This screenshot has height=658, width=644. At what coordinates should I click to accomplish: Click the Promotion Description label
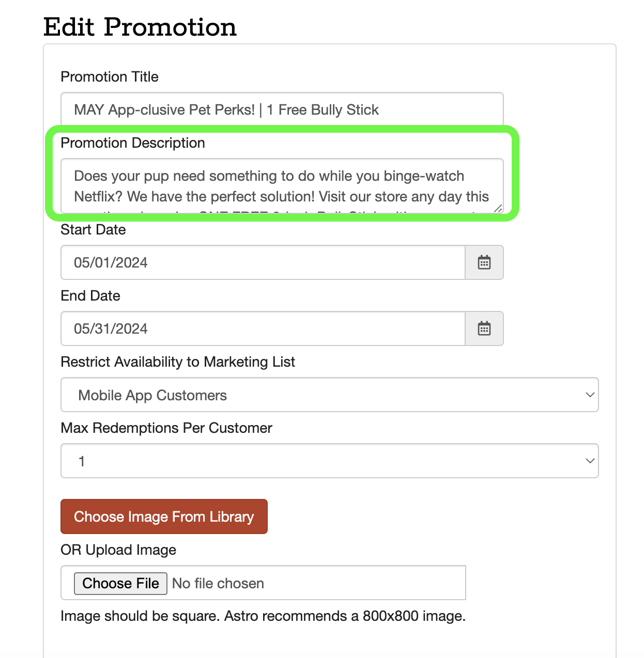point(133,143)
